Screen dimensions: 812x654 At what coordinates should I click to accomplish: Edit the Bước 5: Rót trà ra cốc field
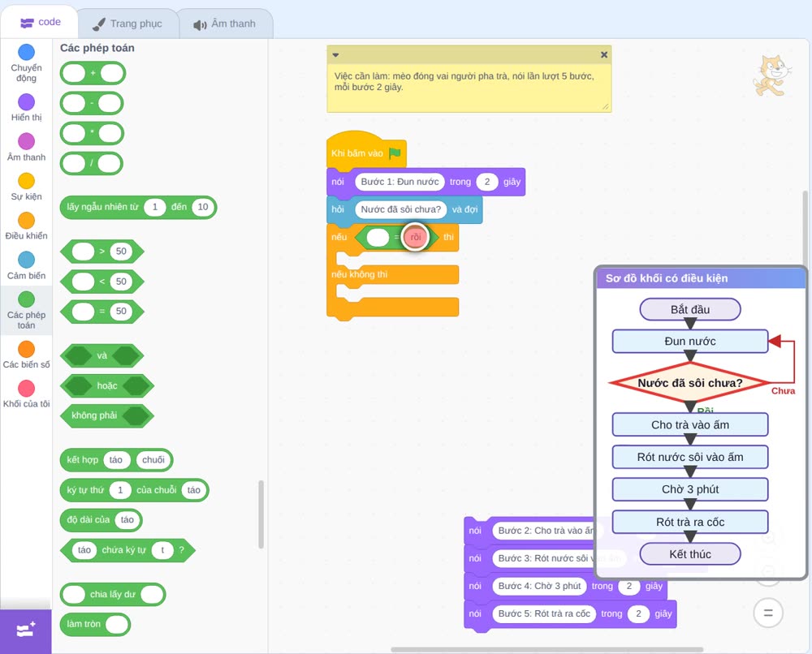click(544, 613)
